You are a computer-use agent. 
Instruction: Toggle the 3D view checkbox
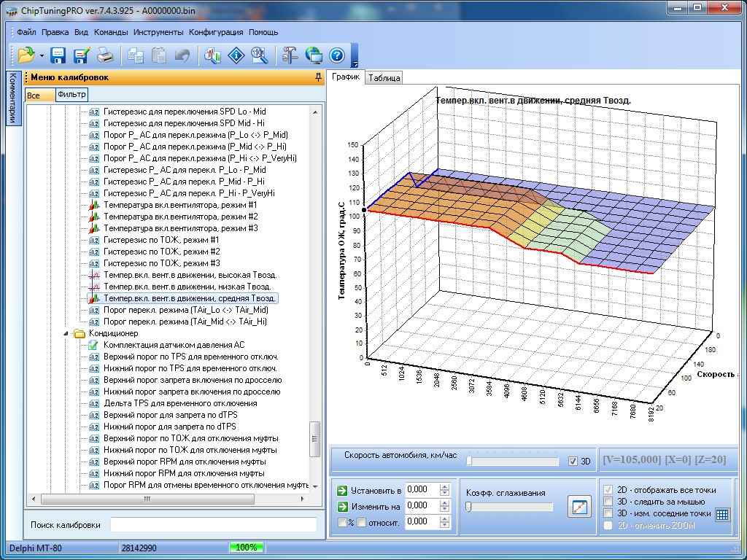pyautogui.click(x=573, y=462)
